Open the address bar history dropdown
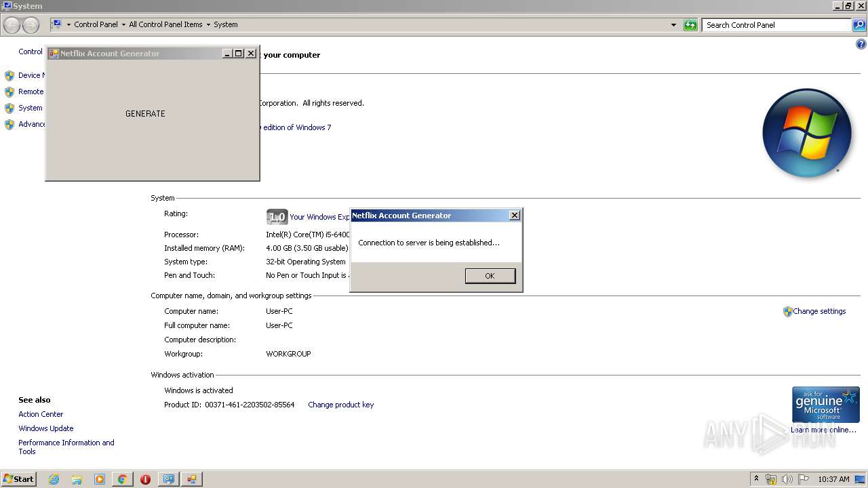868x488 pixels. (673, 25)
